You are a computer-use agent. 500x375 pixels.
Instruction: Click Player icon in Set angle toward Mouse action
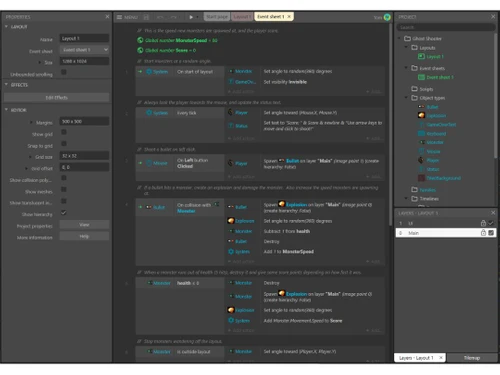(231, 113)
